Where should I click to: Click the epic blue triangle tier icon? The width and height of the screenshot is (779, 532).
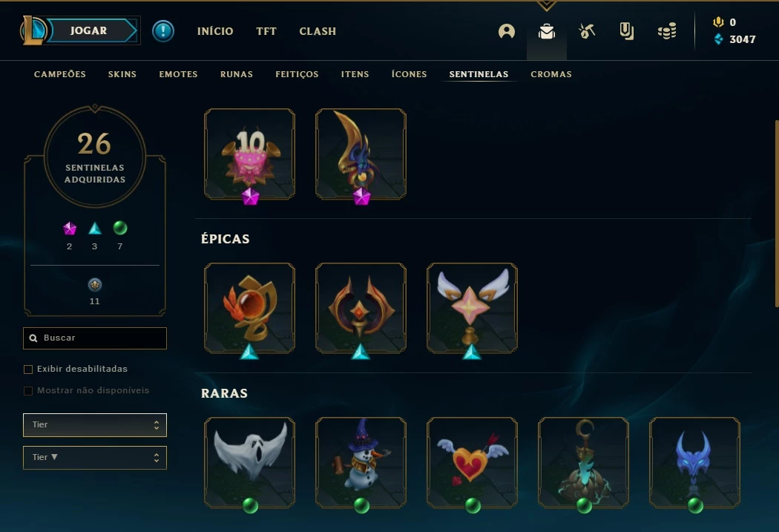[x=95, y=229]
